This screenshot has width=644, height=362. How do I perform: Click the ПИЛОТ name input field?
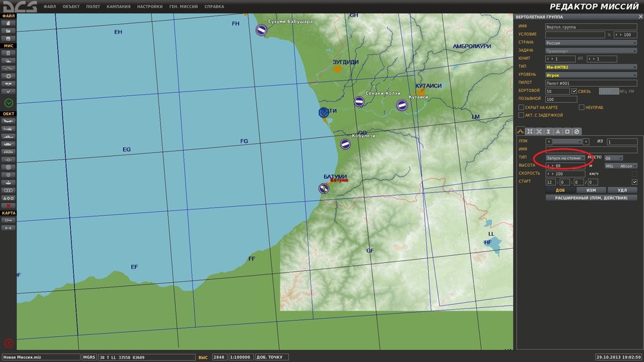(591, 83)
